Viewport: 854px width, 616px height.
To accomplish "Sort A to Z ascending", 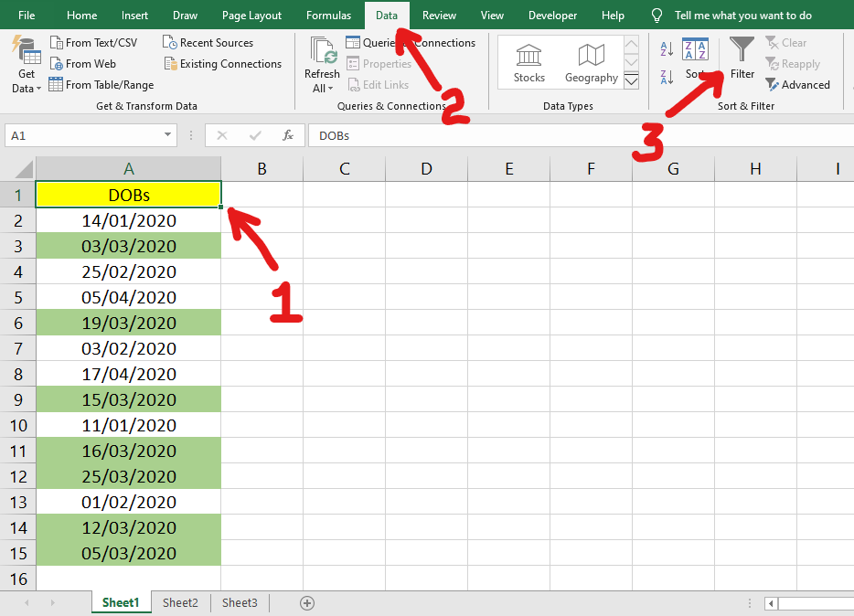I will pyautogui.click(x=667, y=48).
